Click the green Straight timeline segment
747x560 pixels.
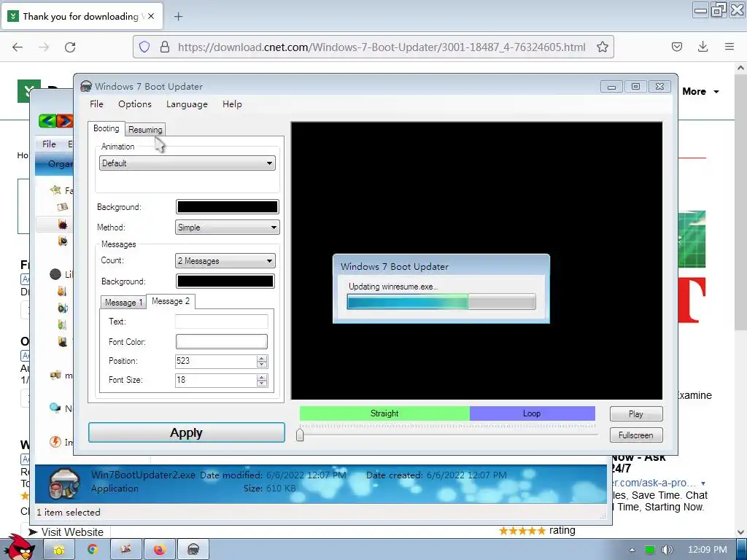[384, 413]
